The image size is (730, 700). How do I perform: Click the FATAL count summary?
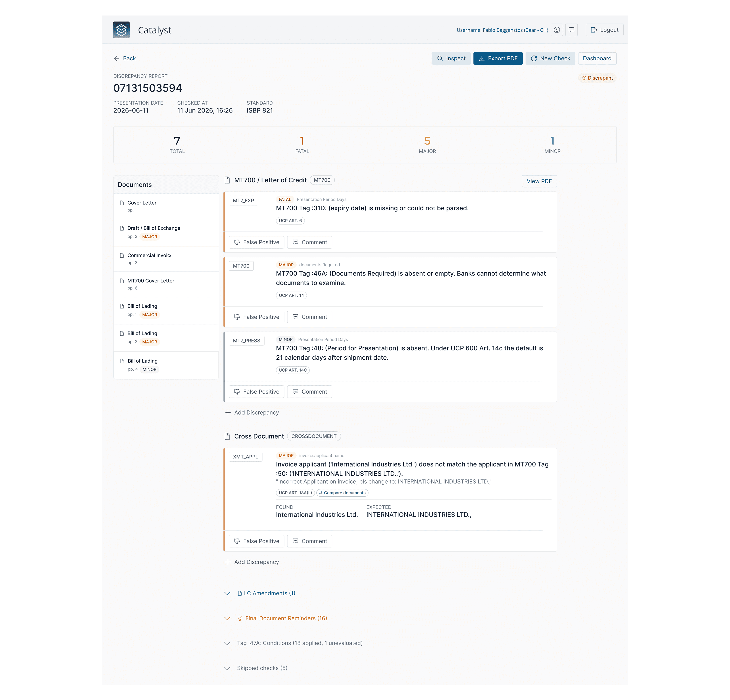click(302, 145)
